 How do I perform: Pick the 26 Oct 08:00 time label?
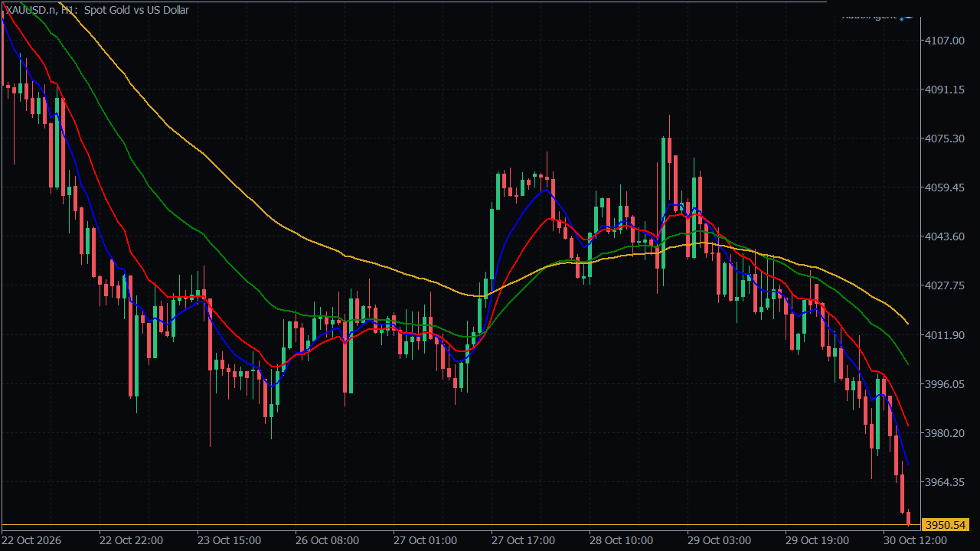click(x=327, y=540)
